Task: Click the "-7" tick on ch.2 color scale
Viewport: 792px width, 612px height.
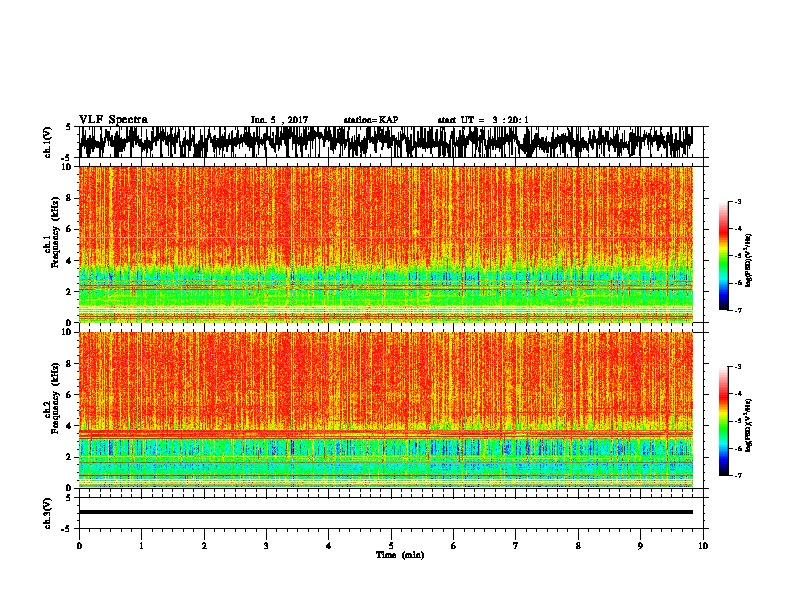Action: [738, 475]
